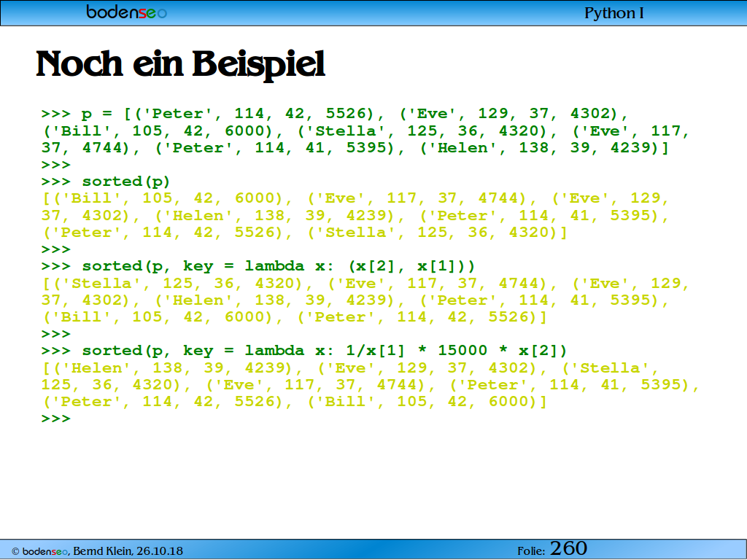Screen dimensions: 747x560
Task: Click the slide number '260'
Action: click(x=568, y=548)
